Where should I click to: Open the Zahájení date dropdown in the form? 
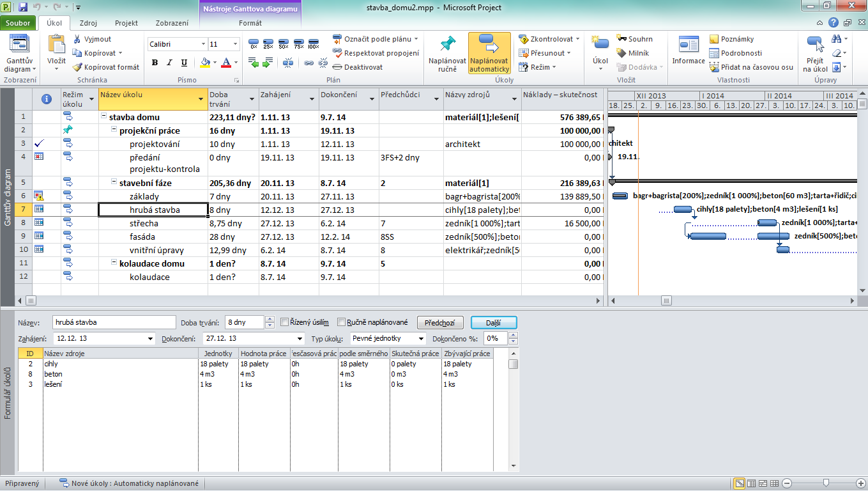click(x=151, y=338)
